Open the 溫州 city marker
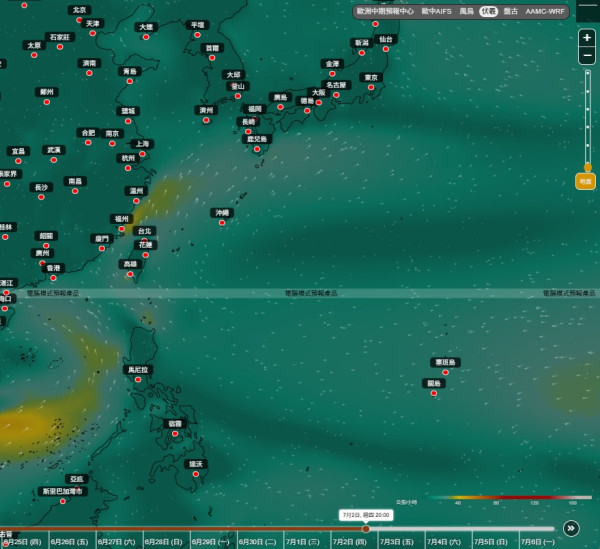Viewport: 600px width, 549px height. pyautogui.click(x=136, y=201)
